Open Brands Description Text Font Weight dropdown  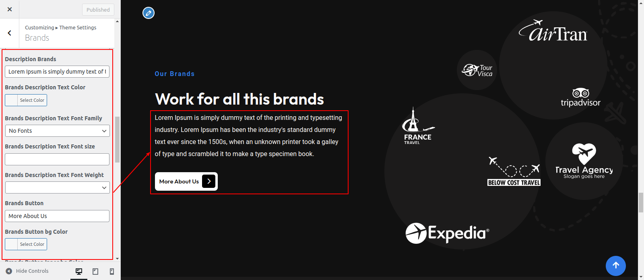coord(57,187)
